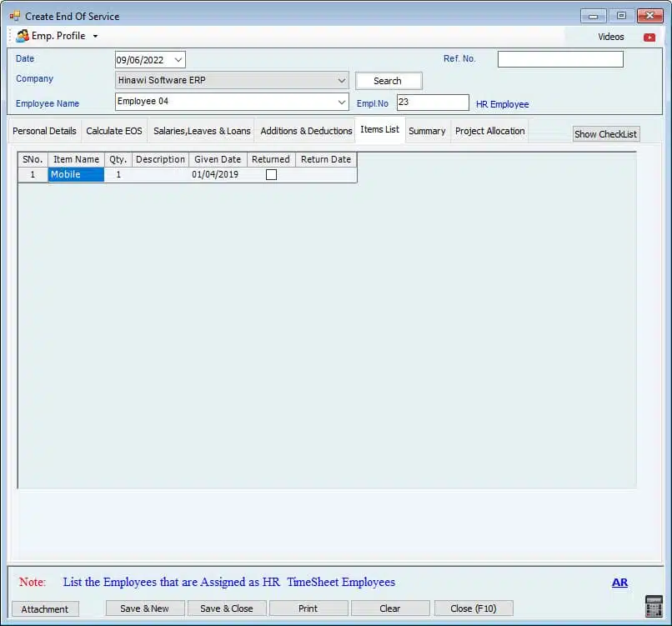Open the Company dropdown list
Image resolution: width=672 pixels, height=626 pixels.
pyautogui.click(x=342, y=81)
